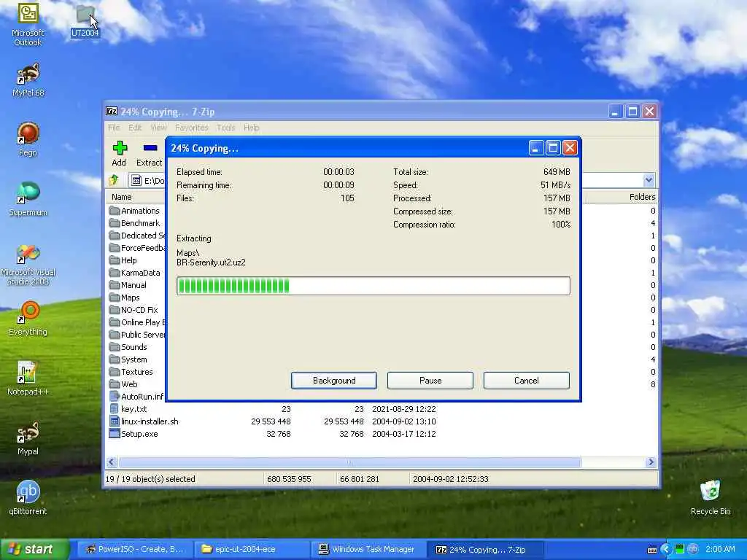The width and height of the screenshot is (747, 560).
Task: Click the keyboard icon in the system tray
Action: (x=652, y=550)
